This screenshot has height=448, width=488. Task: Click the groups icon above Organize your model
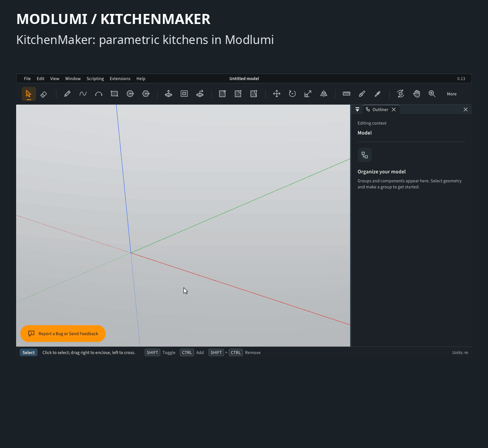[364, 155]
